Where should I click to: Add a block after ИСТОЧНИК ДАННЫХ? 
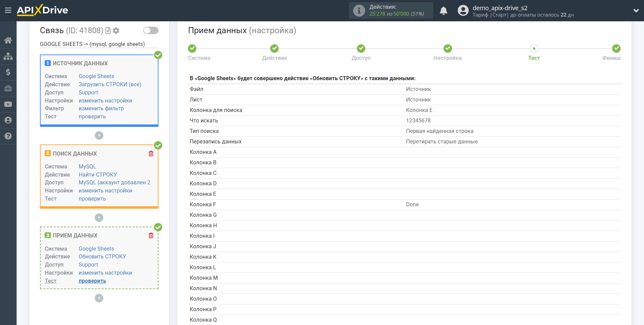click(99, 135)
